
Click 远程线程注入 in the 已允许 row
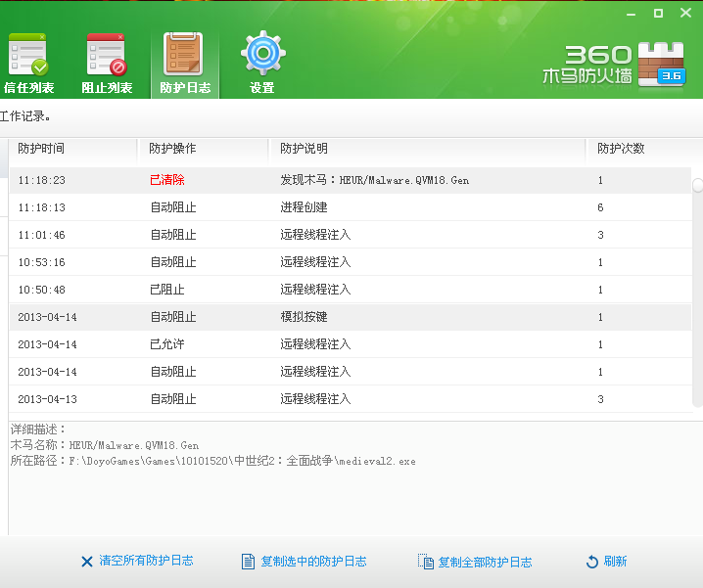(315, 344)
